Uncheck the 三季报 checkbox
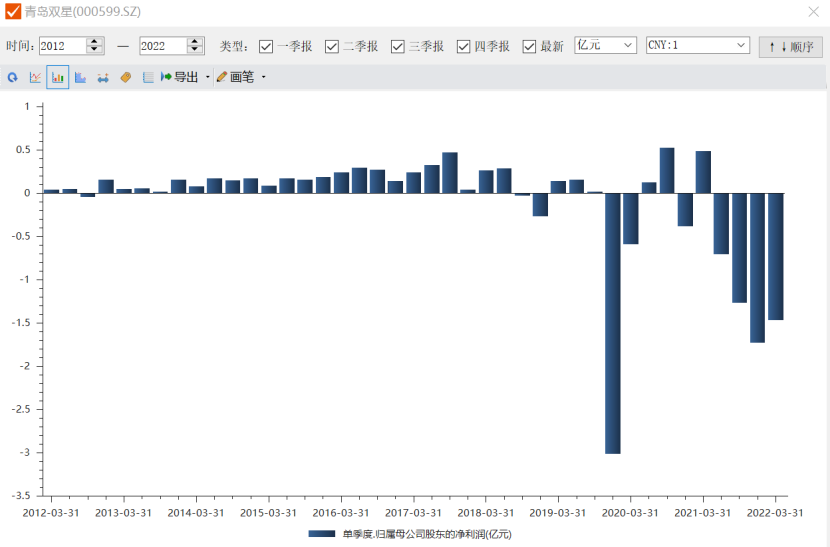Image resolution: width=830 pixels, height=547 pixels. click(398, 47)
